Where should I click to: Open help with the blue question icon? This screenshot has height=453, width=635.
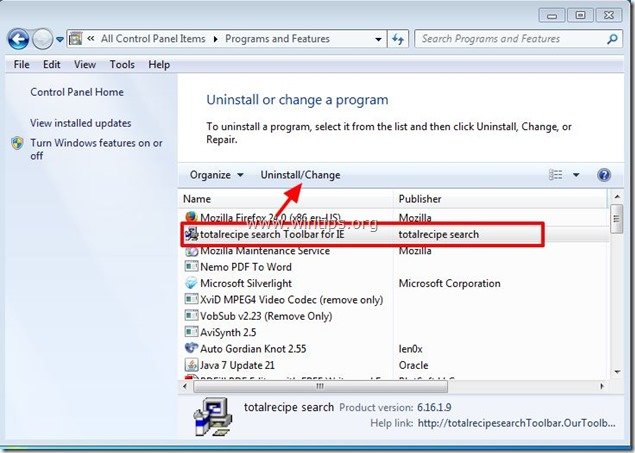point(604,175)
